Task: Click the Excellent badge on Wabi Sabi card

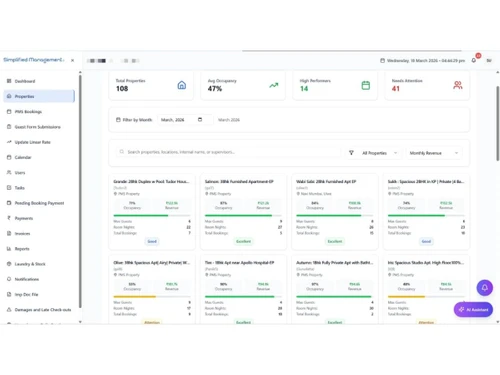Action: [335, 241]
